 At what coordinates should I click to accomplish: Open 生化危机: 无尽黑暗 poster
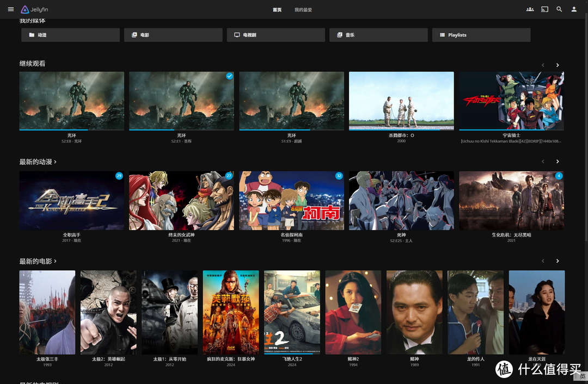coord(511,200)
